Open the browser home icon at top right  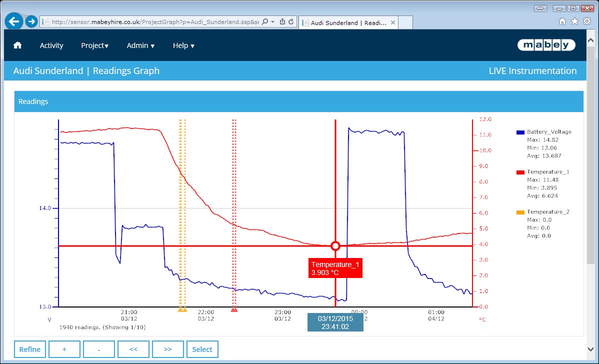tap(562, 21)
